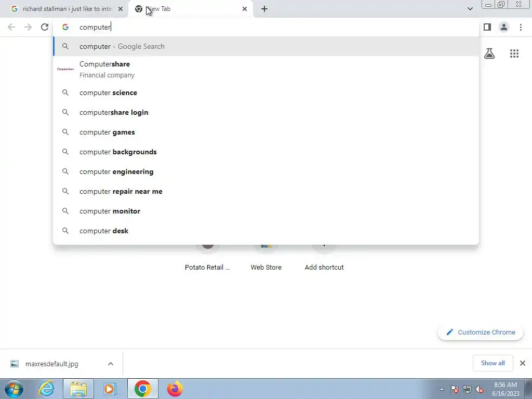
Task: Click the Customize Chrome button
Action: [x=481, y=332]
